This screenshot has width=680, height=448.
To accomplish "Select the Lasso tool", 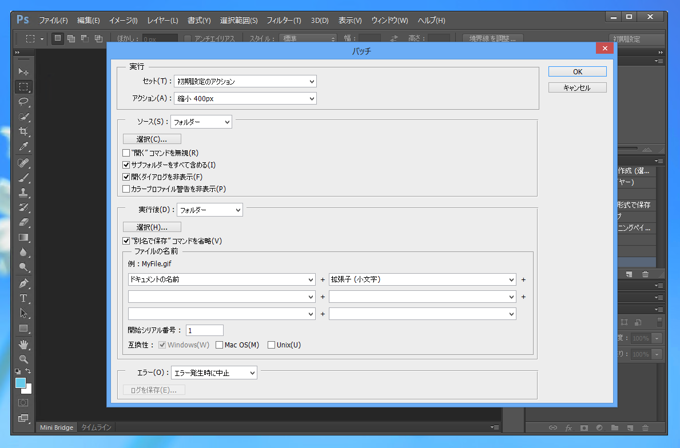I will click(23, 101).
